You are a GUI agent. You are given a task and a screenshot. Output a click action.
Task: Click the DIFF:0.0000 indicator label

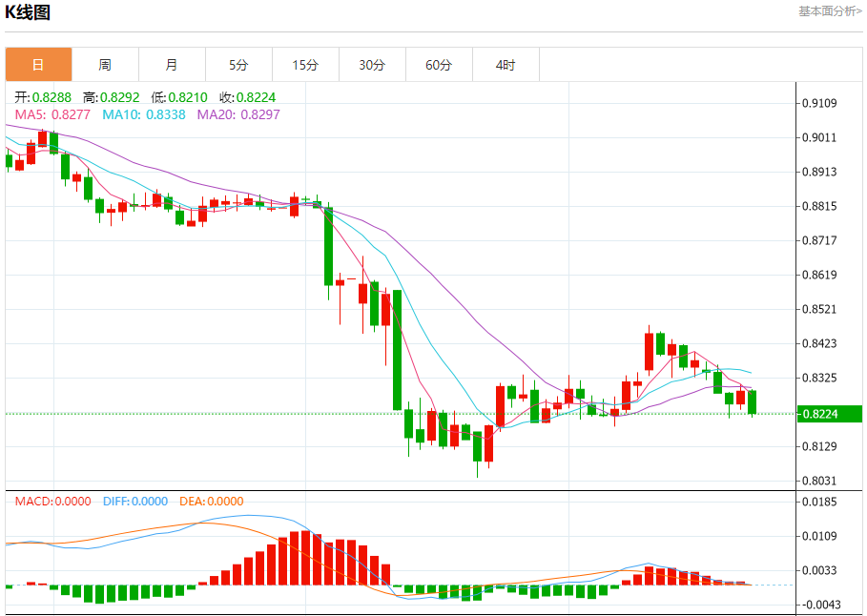(x=135, y=501)
